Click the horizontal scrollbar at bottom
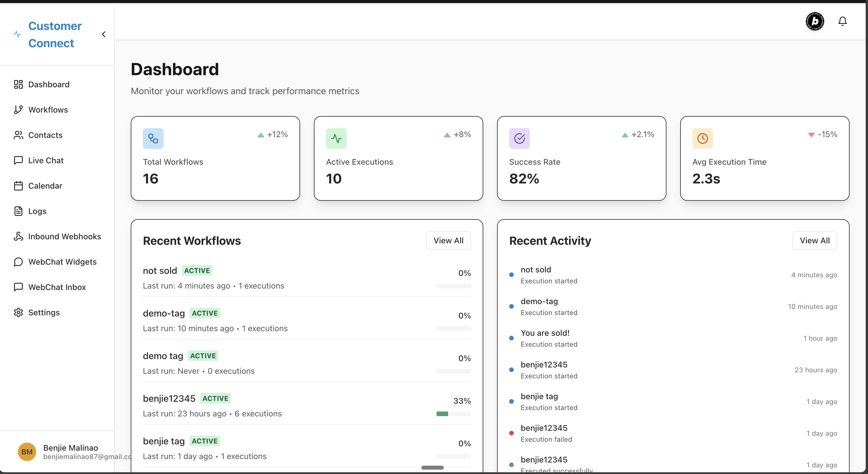868x474 pixels. [x=432, y=467]
